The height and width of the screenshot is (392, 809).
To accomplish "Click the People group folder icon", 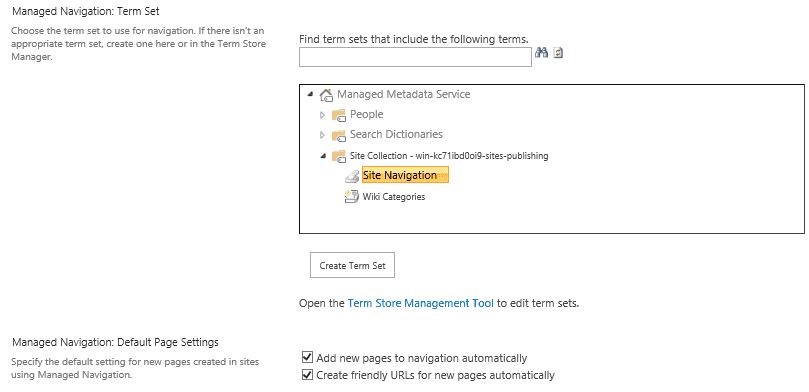I will (338, 115).
